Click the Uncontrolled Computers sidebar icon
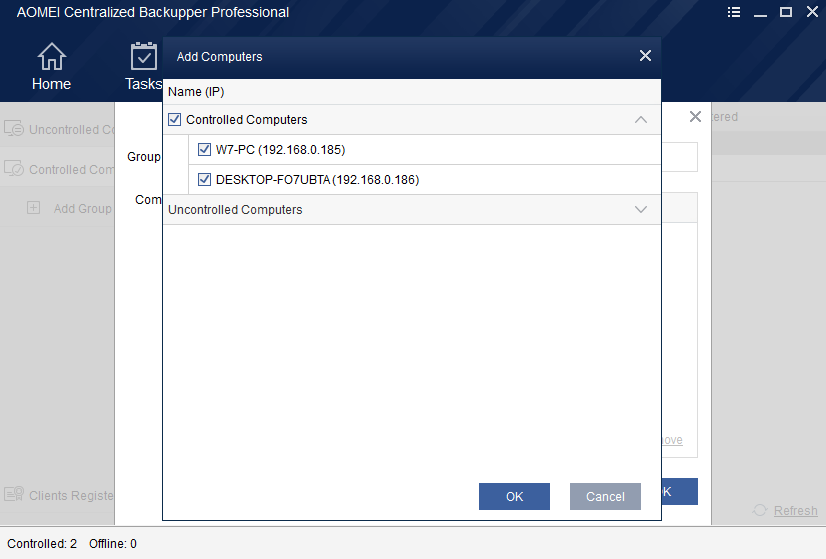Image resolution: width=826 pixels, height=559 pixels. pos(14,128)
